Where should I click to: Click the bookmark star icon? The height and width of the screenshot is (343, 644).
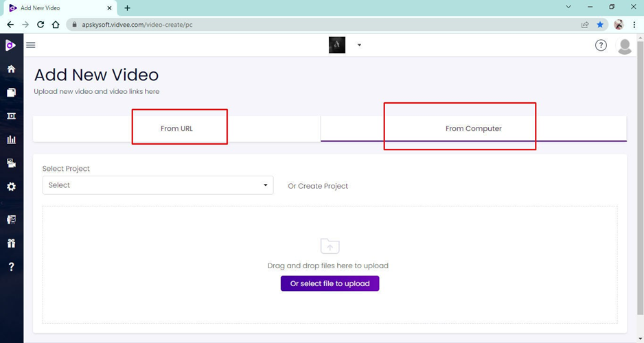[x=600, y=25]
